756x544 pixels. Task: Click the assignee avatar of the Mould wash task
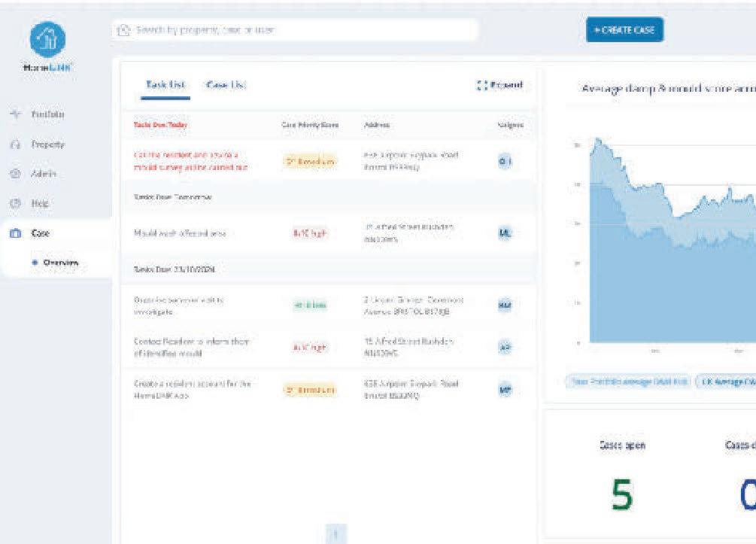click(505, 233)
